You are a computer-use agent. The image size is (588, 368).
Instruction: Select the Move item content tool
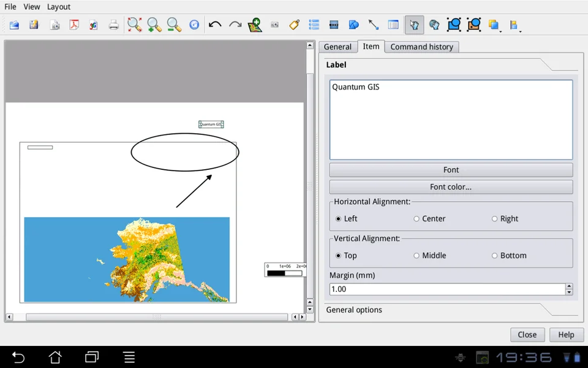click(434, 25)
